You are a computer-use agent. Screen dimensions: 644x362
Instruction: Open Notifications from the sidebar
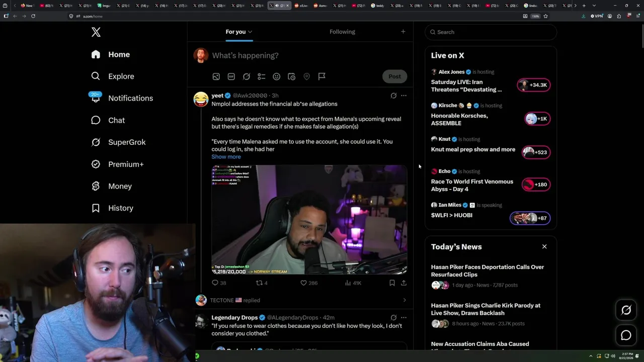click(x=121, y=98)
